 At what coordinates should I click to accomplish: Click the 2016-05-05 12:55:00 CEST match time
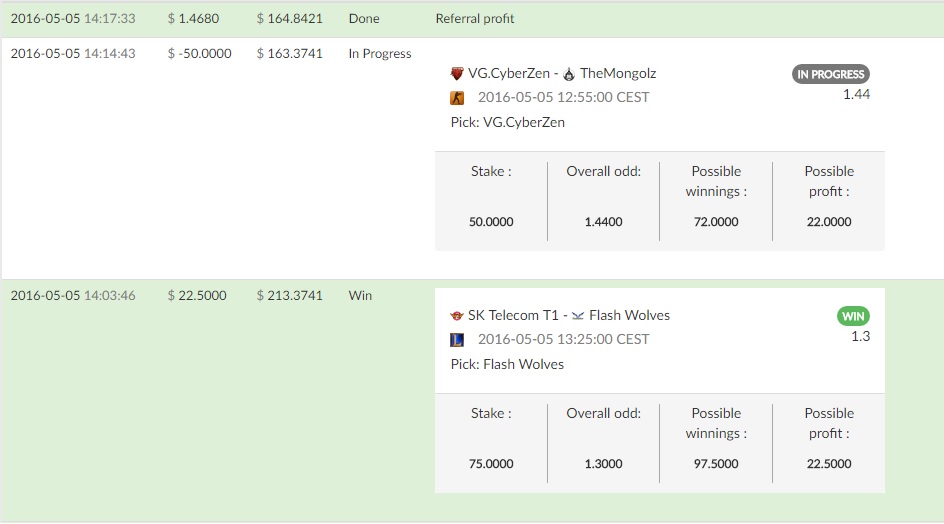[x=564, y=98]
